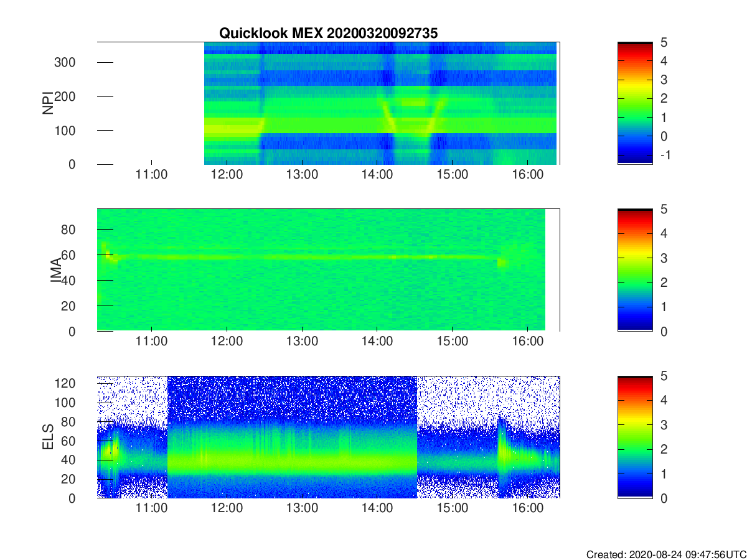Select the 16:00 tick label under NPI plot
Image resolution: width=747 pixels, height=560 pixels.
pyautogui.click(x=527, y=175)
